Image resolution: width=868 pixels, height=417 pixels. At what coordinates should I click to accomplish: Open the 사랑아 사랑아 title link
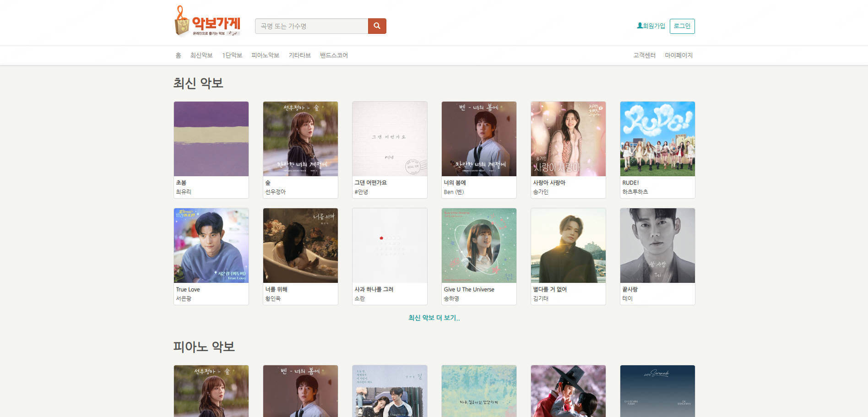click(x=549, y=183)
